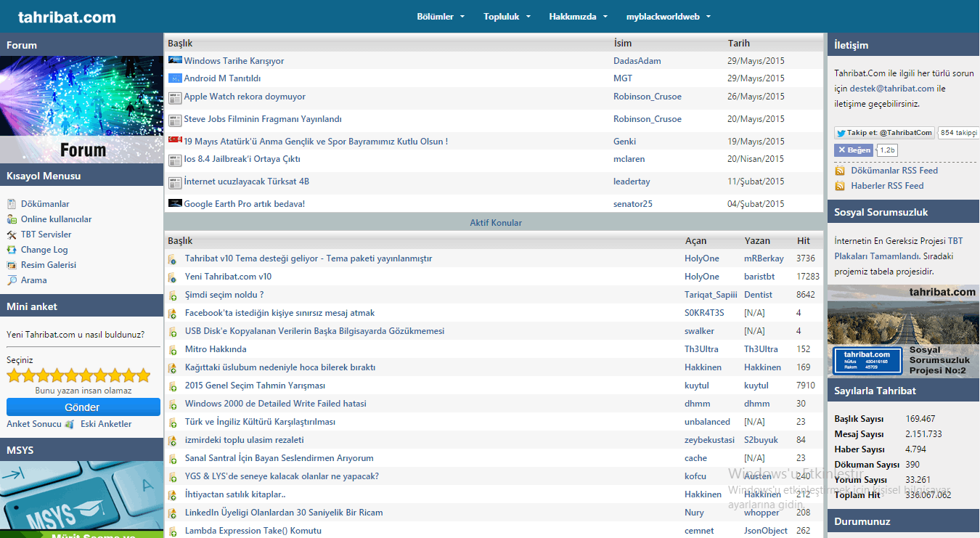Open mRBerkay writer profile

click(764, 258)
